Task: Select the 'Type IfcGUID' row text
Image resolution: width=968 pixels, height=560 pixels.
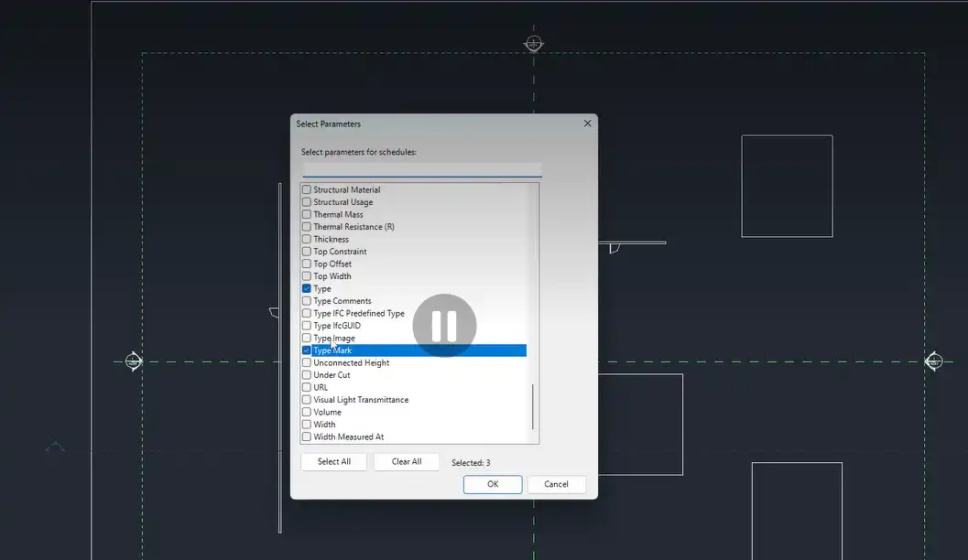Action: point(337,326)
